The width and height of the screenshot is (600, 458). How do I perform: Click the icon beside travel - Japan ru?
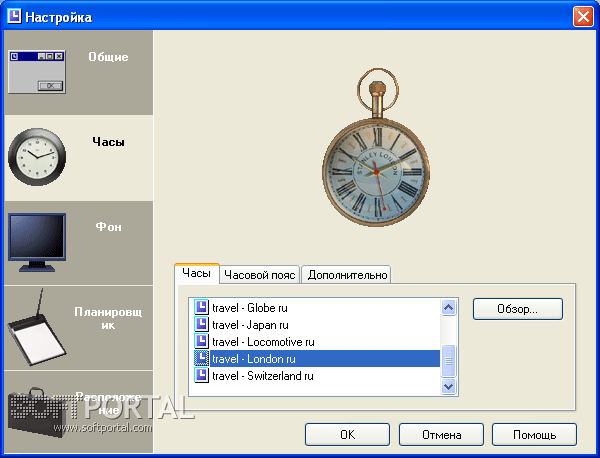(201, 324)
